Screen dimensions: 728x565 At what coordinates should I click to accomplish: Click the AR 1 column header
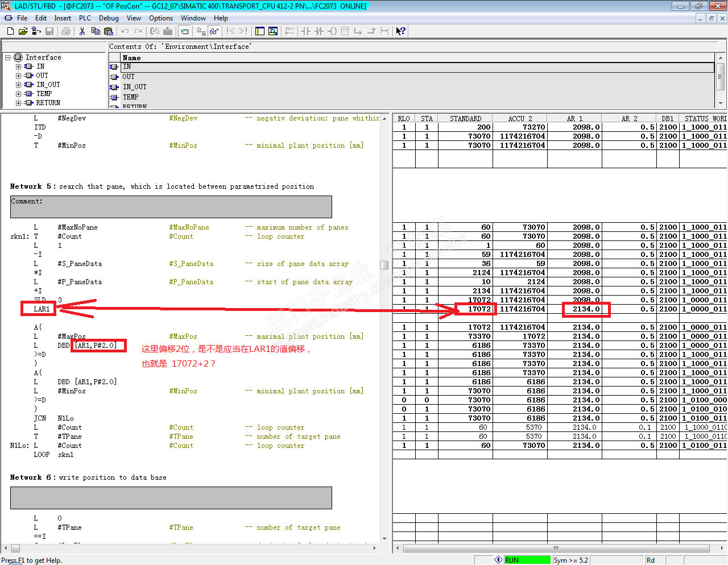[574, 118]
